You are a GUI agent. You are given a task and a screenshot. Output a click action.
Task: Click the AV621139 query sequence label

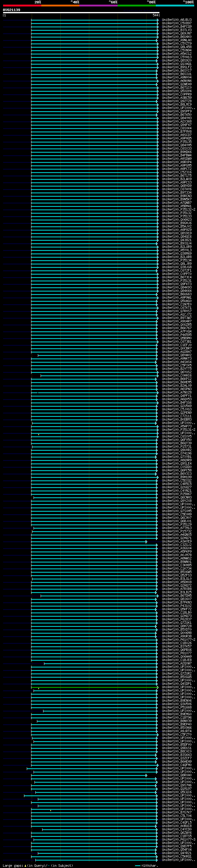click(11, 10)
